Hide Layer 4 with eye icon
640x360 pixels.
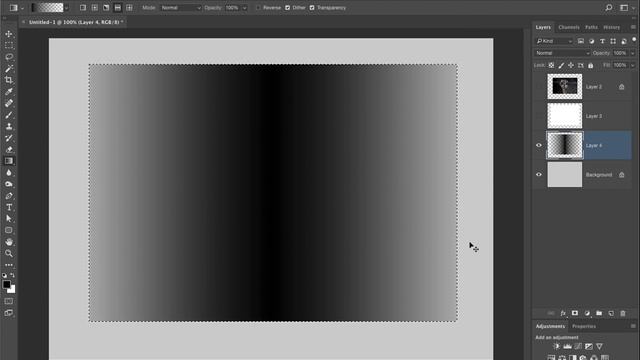pos(539,145)
